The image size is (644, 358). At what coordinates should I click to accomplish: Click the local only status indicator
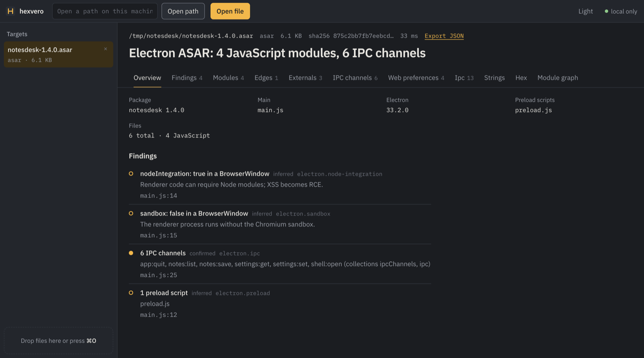[621, 11]
